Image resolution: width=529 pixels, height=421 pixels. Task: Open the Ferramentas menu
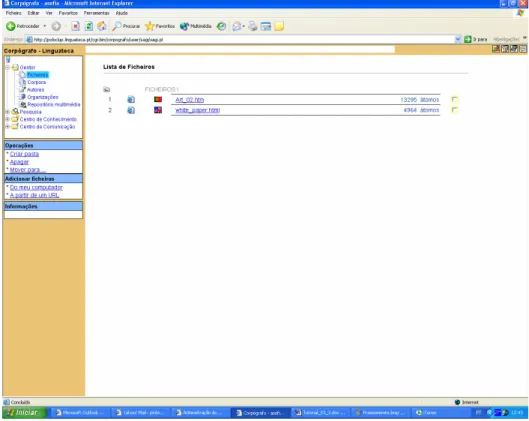[97, 13]
